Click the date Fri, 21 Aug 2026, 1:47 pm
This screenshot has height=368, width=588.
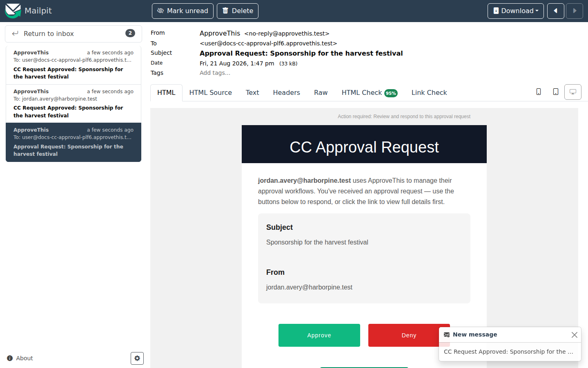[237, 63]
